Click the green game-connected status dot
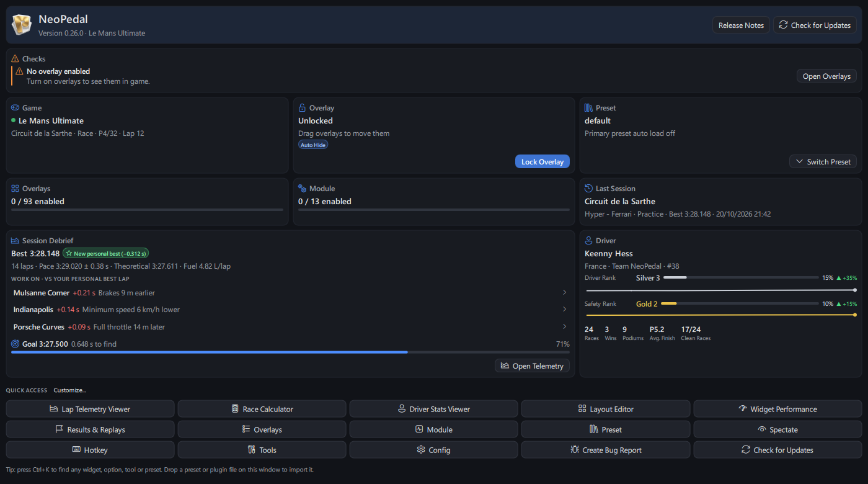 click(14, 120)
